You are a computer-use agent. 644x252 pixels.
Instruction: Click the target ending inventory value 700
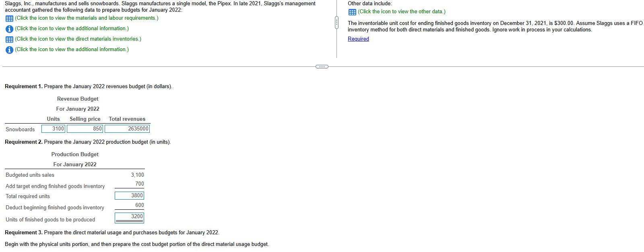[x=140, y=184]
